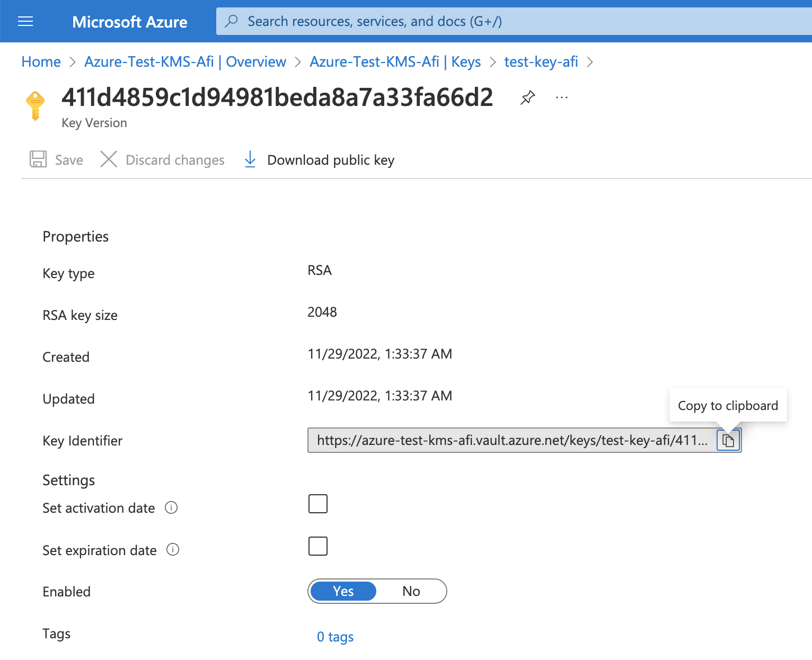Screen dimensions: 812x660
Task: Click the Copy to clipboard tooltip
Action: pyautogui.click(x=728, y=406)
